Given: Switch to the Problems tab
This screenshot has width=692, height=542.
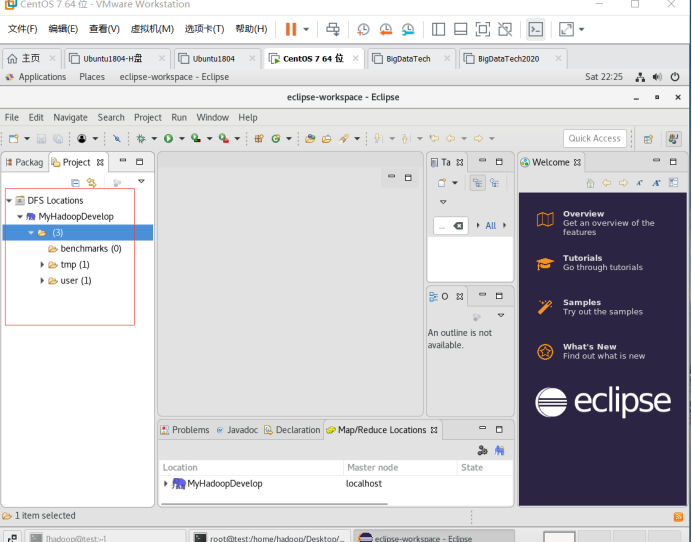Looking at the screenshot, I should pos(185,430).
